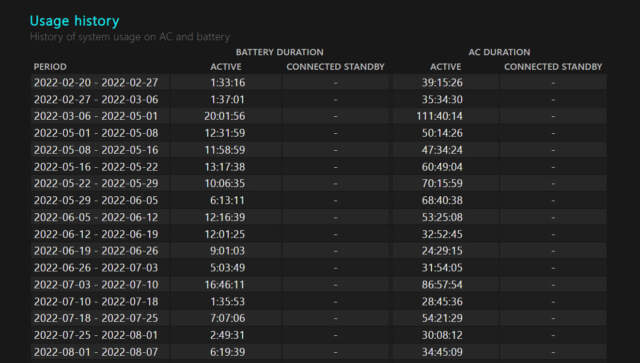Click the BATTERY DURATION header

(280, 52)
